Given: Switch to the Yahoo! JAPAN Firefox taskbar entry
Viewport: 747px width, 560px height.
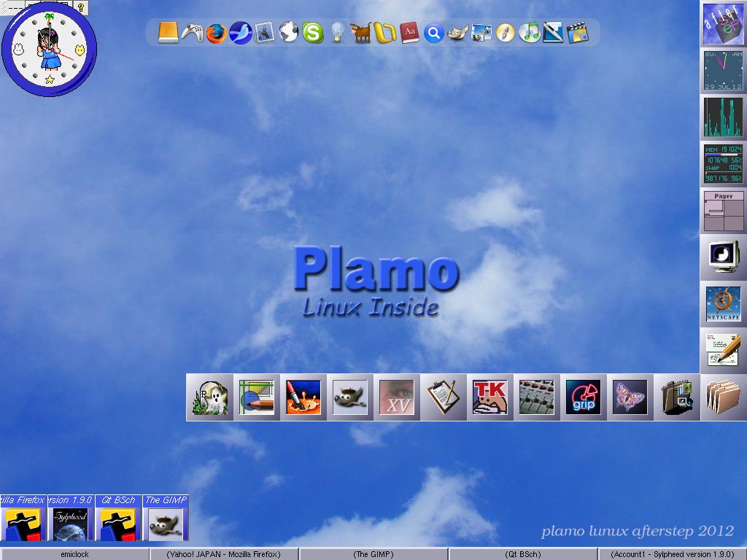Looking at the screenshot, I should 223,554.
